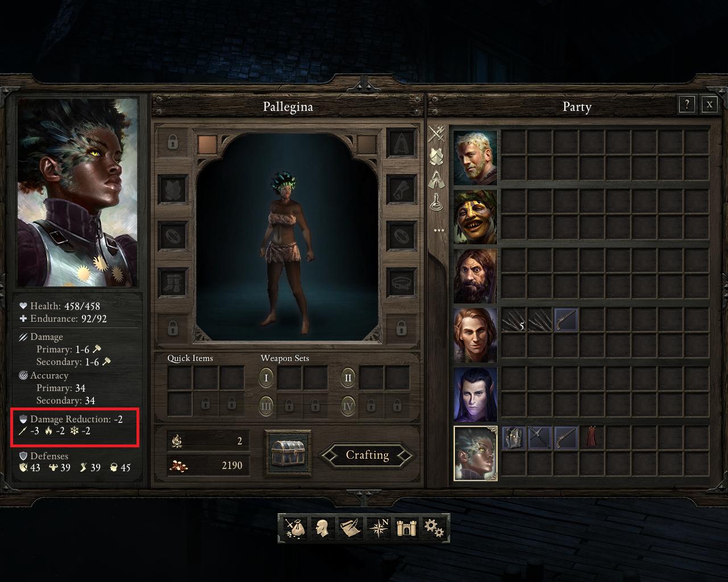Select the goblin-faced party member portrait
This screenshot has height=582, width=728.
(475, 217)
